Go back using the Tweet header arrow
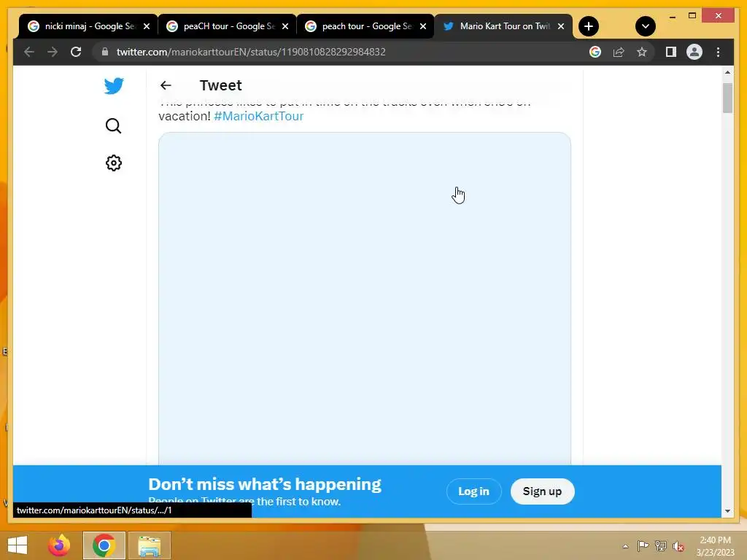This screenshot has height=560, width=747. (166, 85)
